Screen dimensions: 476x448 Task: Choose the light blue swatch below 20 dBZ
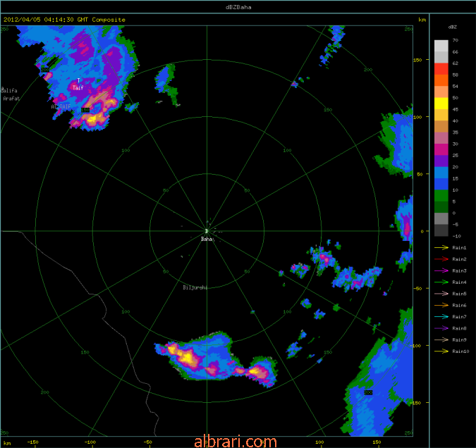coord(441,173)
